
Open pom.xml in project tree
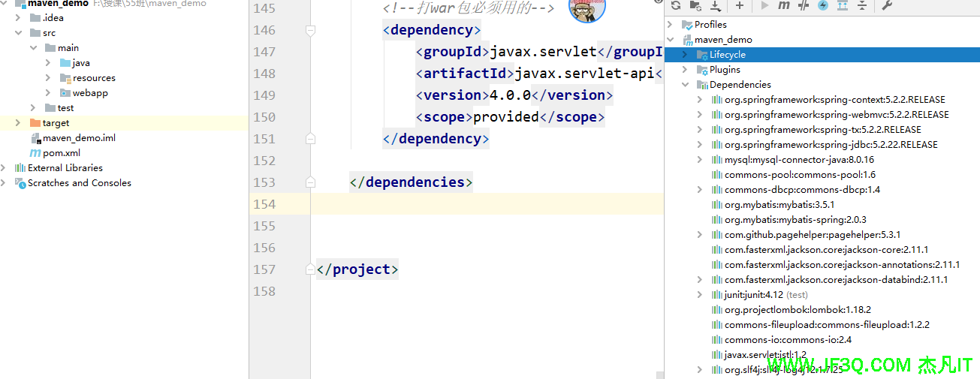coord(61,153)
